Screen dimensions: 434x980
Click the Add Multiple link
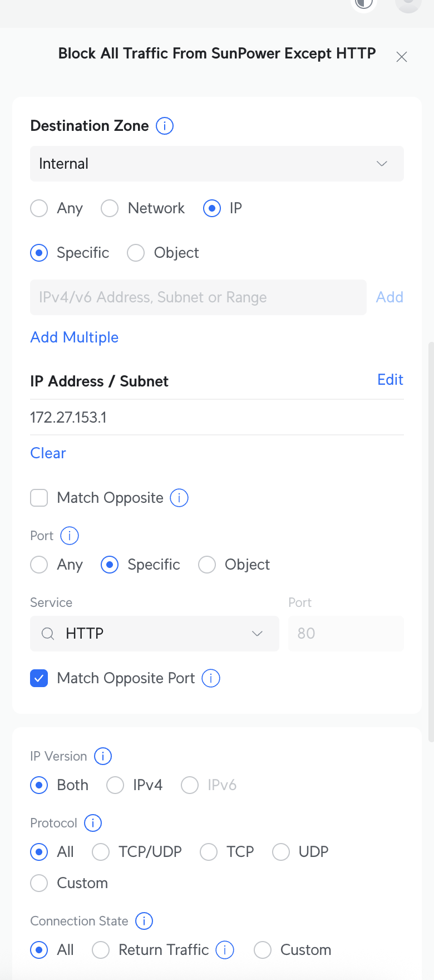coord(75,337)
